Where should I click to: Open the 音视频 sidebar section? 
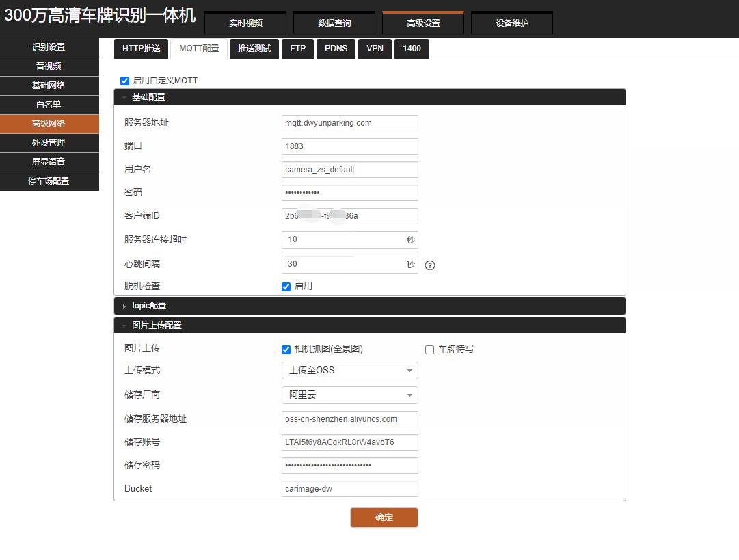pyautogui.click(x=49, y=66)
